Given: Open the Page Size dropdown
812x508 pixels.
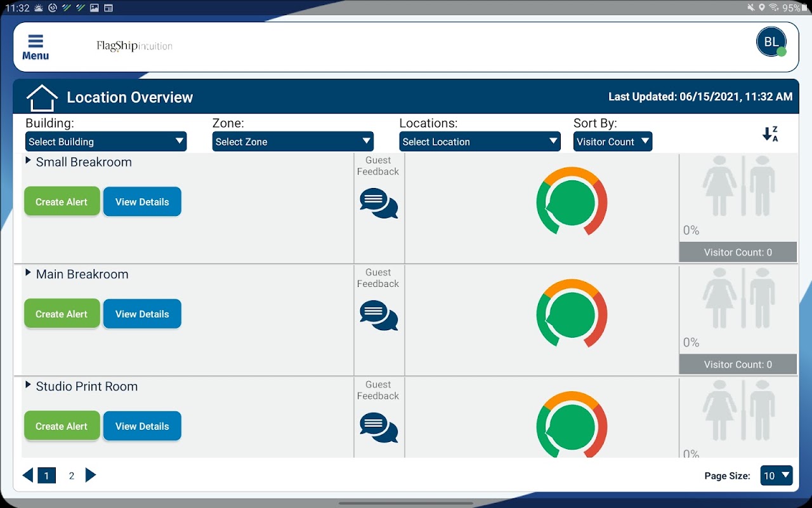Looking at the screenshot, I should (x=776, y=476).
